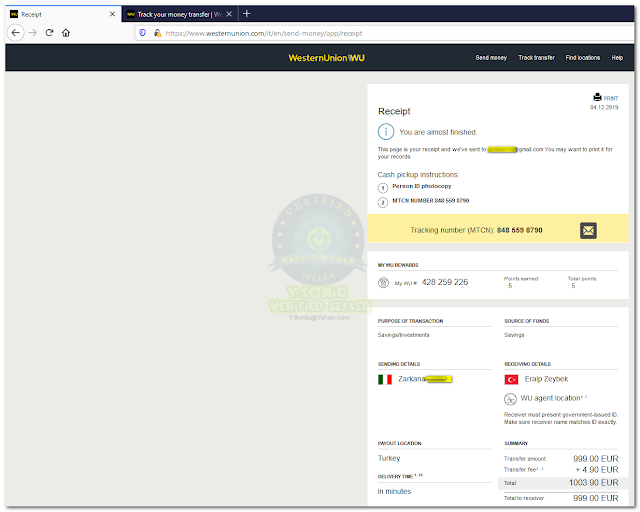This screenshot has height=512, width=640.
Task: Open Help in the navigation
Action: pos(617,58)
